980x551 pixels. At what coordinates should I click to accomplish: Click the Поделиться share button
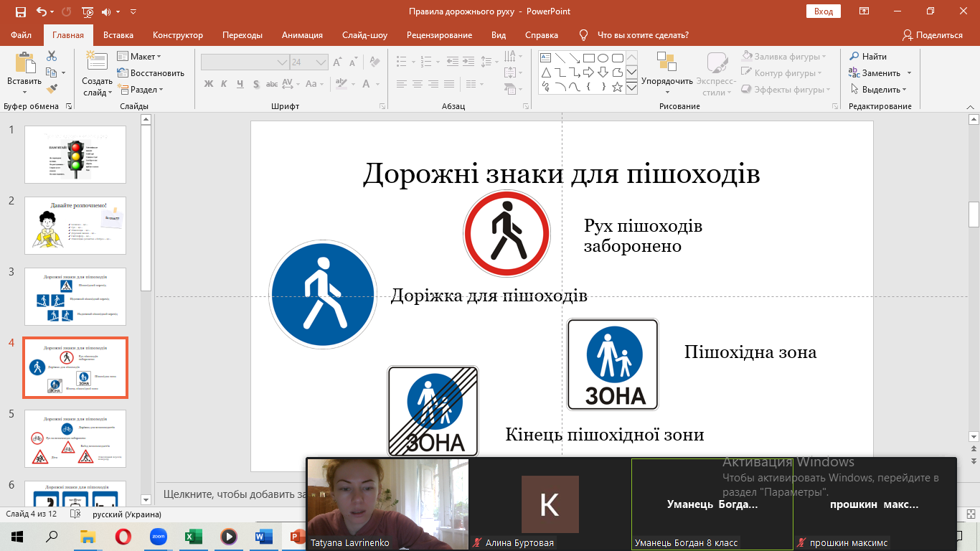tap(932, 35)
